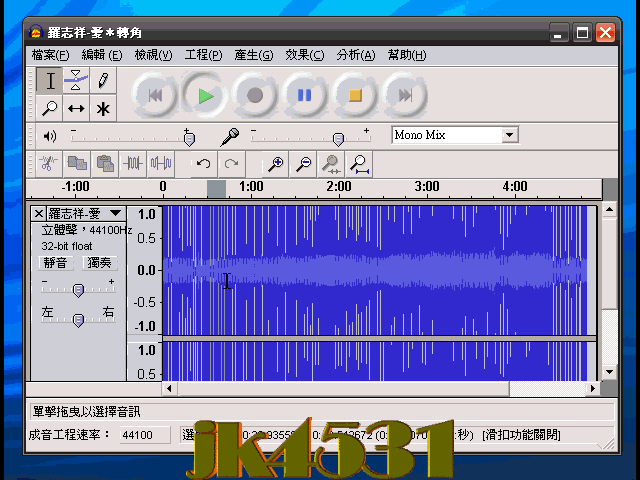Viewport: 640px width, 480px height.
Task: Open the 分析(A) menu
Action: pyautogui.click(x=356, y=55)
